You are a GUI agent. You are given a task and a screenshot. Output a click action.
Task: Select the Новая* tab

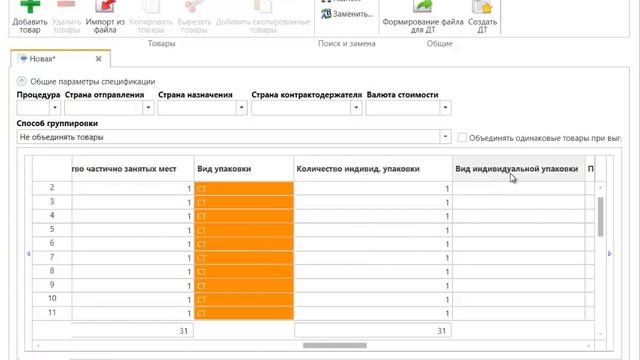click(x=60, y=59)
